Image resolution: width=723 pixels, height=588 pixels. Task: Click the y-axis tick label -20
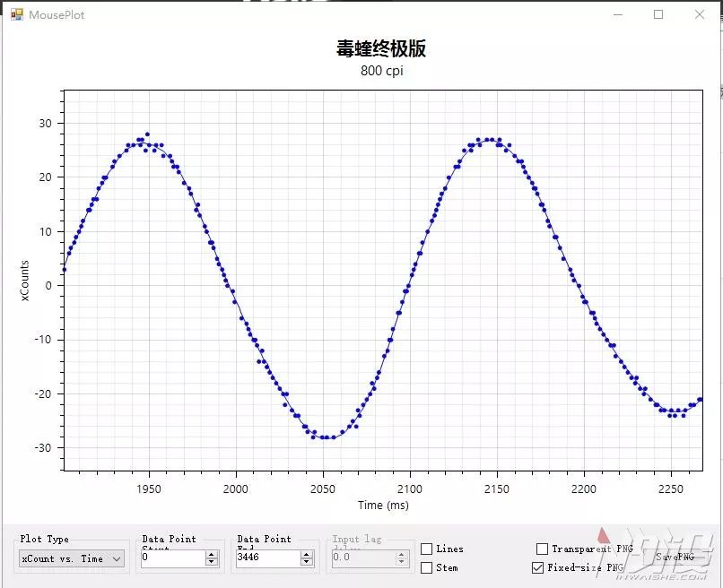point(43,393)
